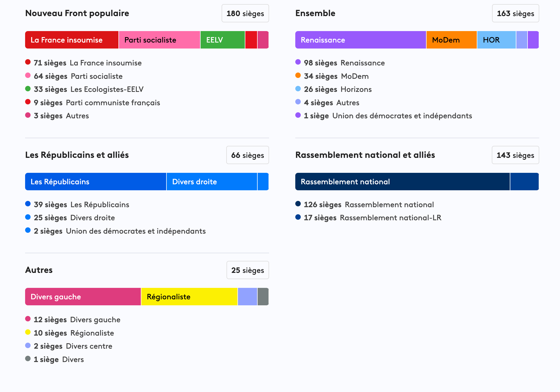Click the Les Républicains bar segment

click(96, 182)
